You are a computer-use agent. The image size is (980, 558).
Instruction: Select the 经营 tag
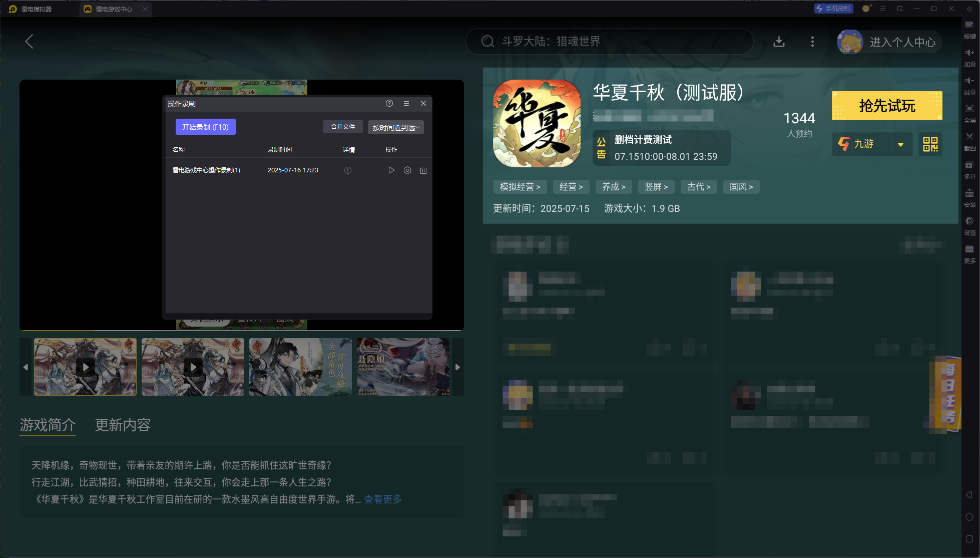[x=571, y=187]
